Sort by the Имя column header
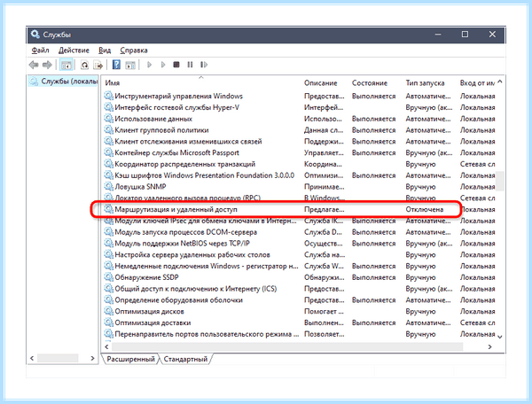The width and height of the screenshot is (532, 404). [113, 82]
